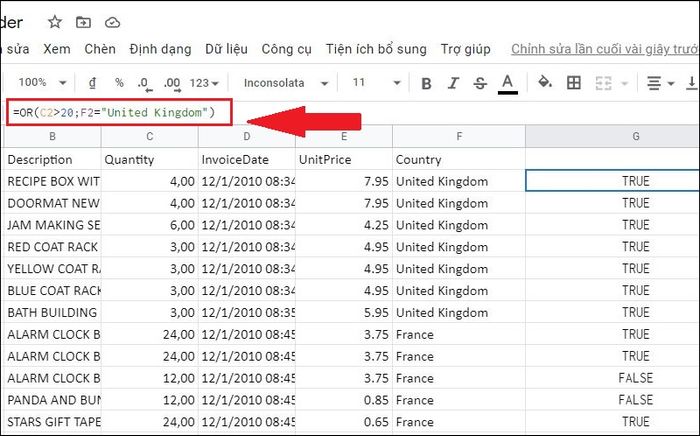The width and height of the screenshot is (700, 436).
Task: Select the Description header cell
Action: point(52,159)
